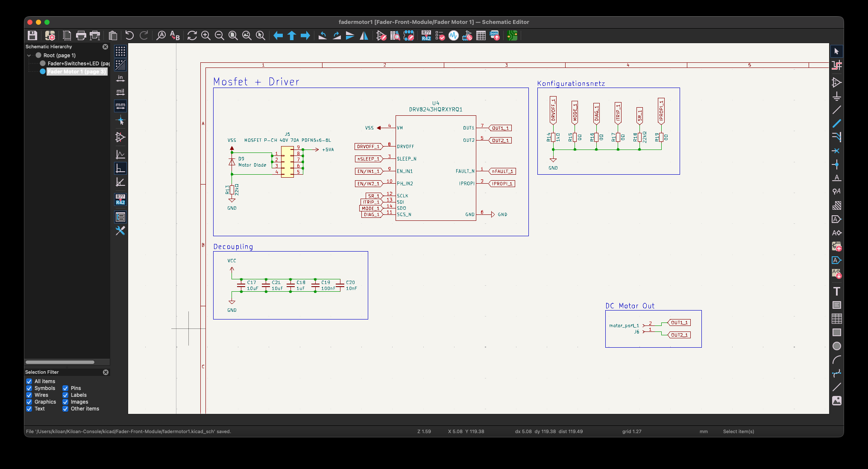
Task: Open the PCB editor icon
Action: (512, 35)
